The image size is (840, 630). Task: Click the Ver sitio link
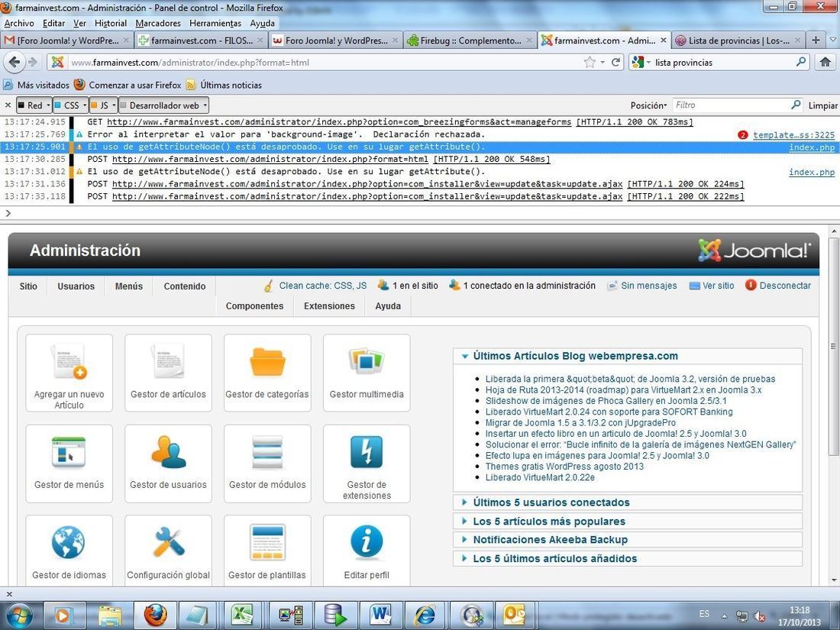pos(718,286)
